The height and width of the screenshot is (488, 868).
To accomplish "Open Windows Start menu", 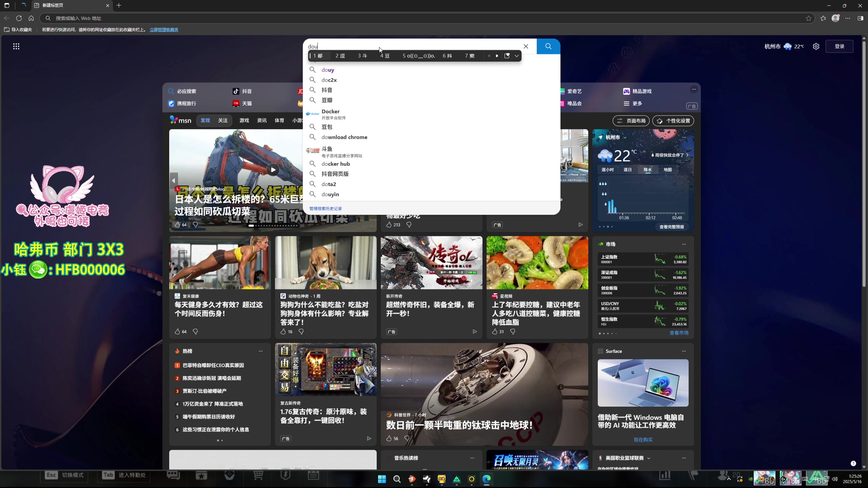I will click(x=382, y=479).
